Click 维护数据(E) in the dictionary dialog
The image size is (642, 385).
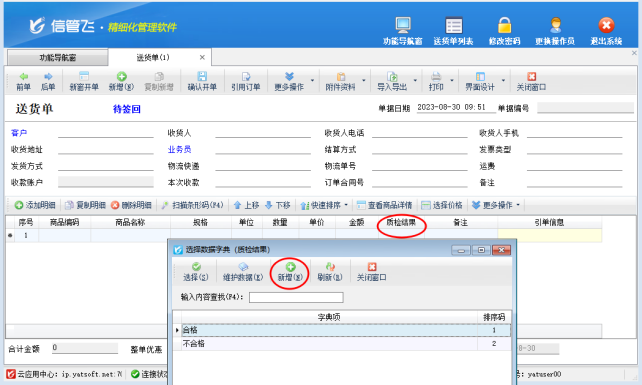pyautogui.click(x=243, y=272)
